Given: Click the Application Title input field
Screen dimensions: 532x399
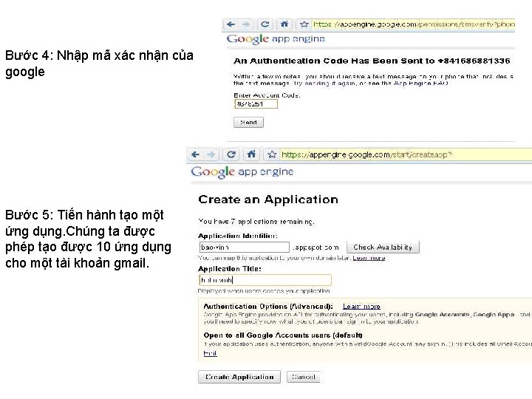Looking at the screenshot, I should [265, 280].
